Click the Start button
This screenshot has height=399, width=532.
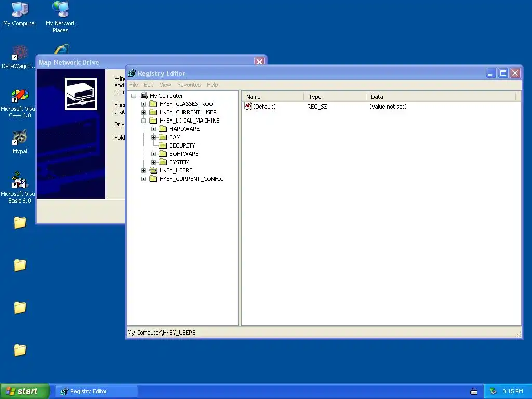pyautogui.click(x=25, y=391)
